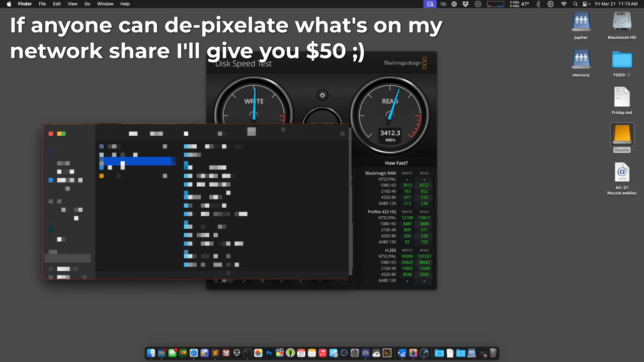
Task: Open Terminal from the Dock
Action: click(x=248, y=353)
